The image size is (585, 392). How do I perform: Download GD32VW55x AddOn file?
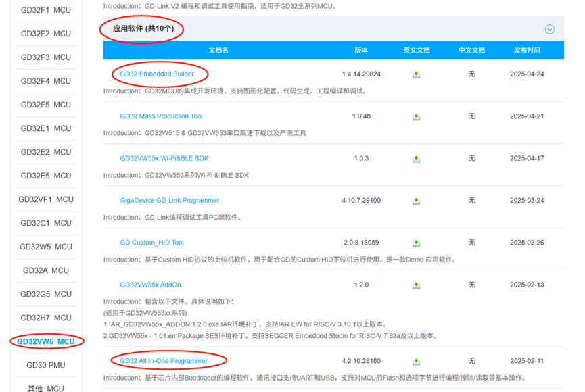coord(416,285)
